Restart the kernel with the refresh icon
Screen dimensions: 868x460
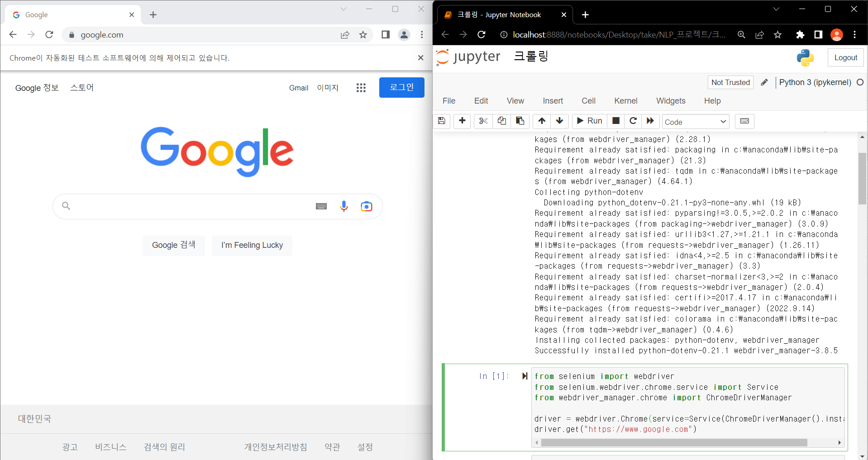pos(633,121)
